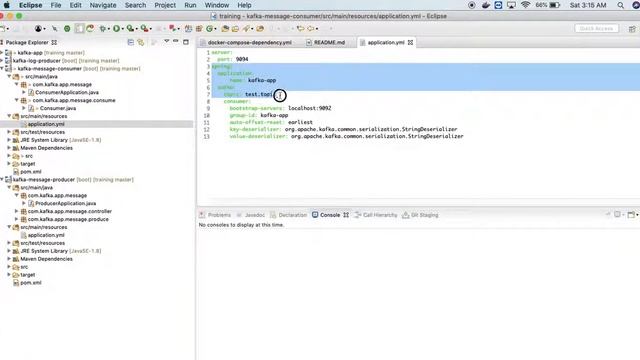Open the Run button dropdown arrow
Screen dimensions: 640x360
[123, 29]
